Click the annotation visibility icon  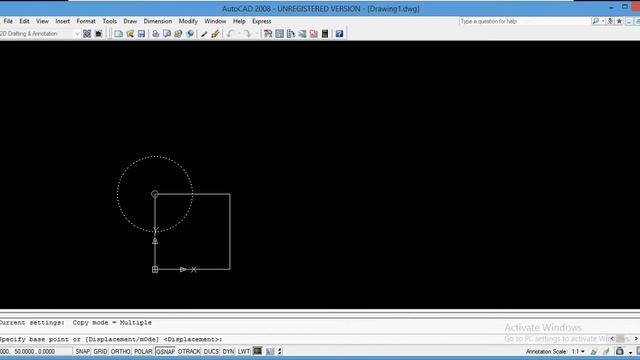click(x=594, y=351)
